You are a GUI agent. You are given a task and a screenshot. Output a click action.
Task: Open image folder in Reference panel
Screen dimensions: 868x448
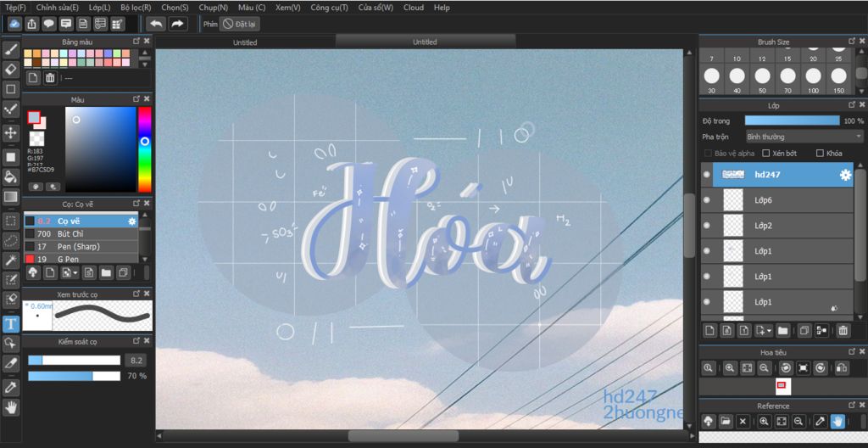click(x=726, y=422)
